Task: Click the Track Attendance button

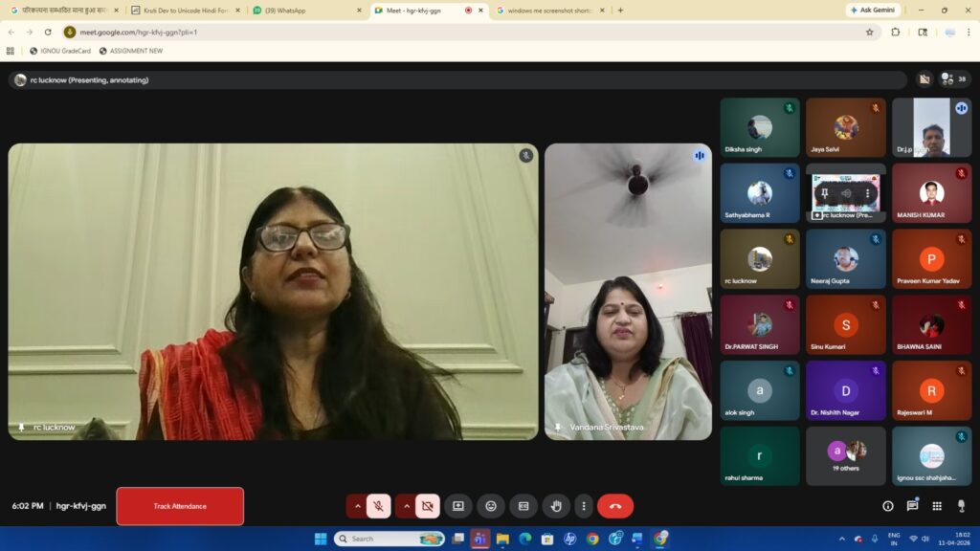Action: 180,506
